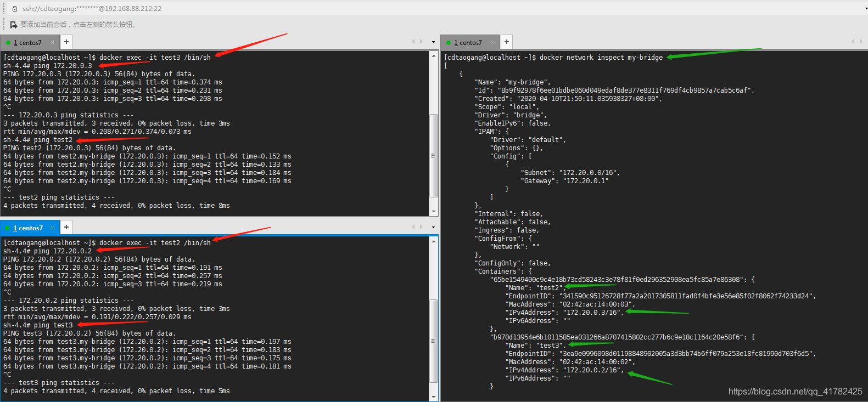The height and width of the screenshot is (402, 868).
Task: Click the '"MacAddress": "02:42:ac:14:00:02"' line
Action: pyautogui.click(x=570, y=362)
